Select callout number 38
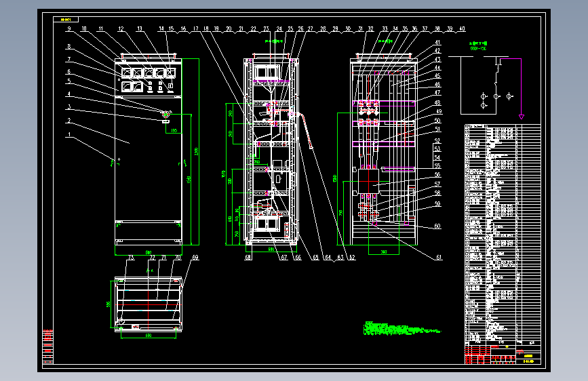 (437, 28)
